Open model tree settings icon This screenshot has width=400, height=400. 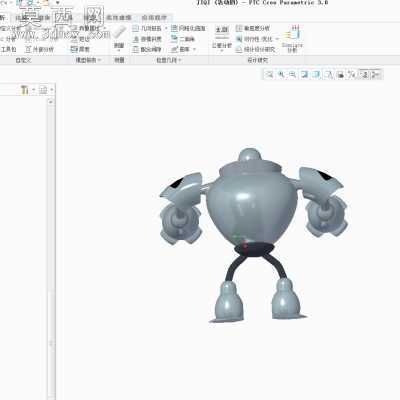(25, 90)
